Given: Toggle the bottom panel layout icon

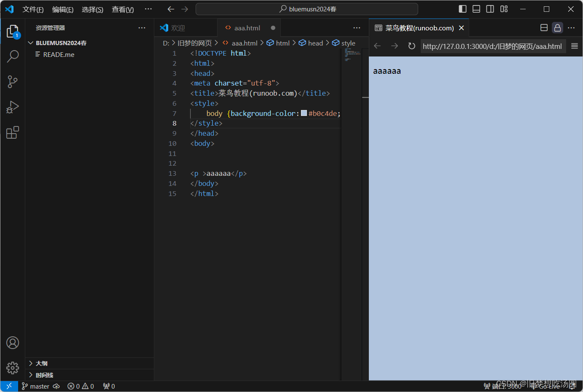Looking at the screenshot, I should [476, 9].
